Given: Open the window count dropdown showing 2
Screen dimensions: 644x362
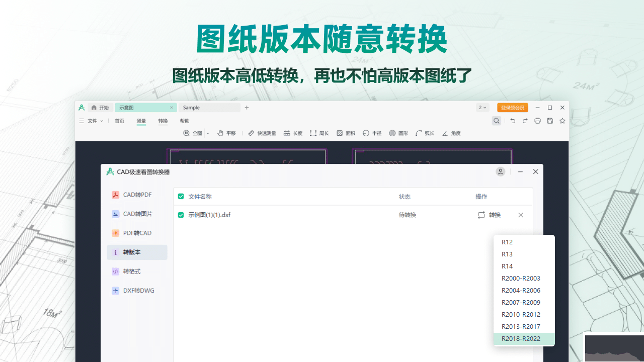Looking at the screenshot, I should pyautogui.click(x=481, y=107).
